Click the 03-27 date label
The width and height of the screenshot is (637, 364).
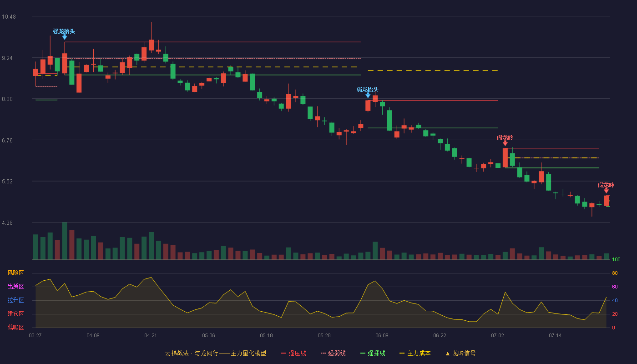(35, 335)
